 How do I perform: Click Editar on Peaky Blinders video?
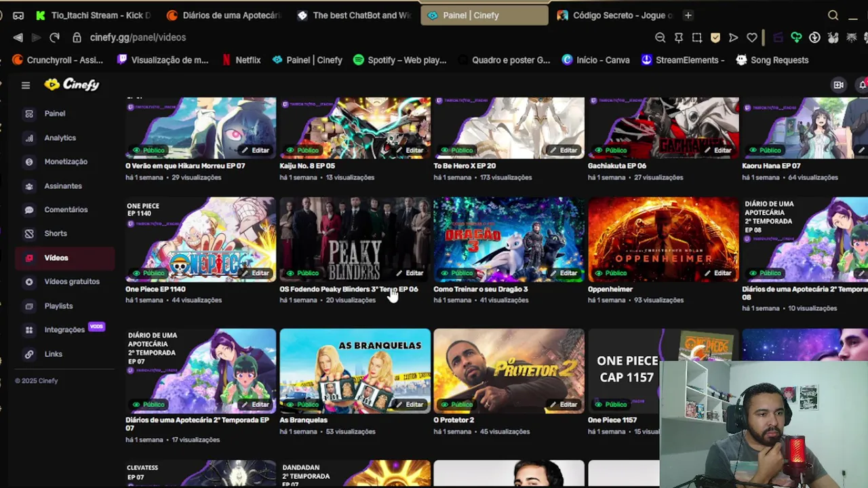(x=409, y=273)
